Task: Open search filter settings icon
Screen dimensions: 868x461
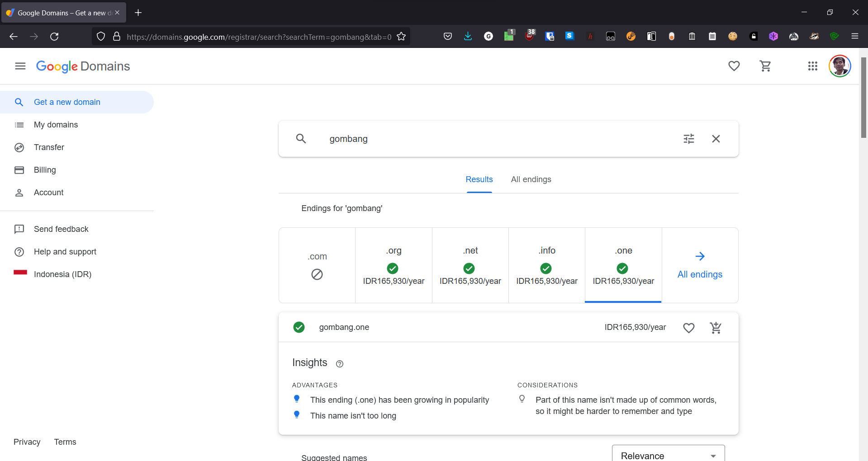Action: pos(689,139)
